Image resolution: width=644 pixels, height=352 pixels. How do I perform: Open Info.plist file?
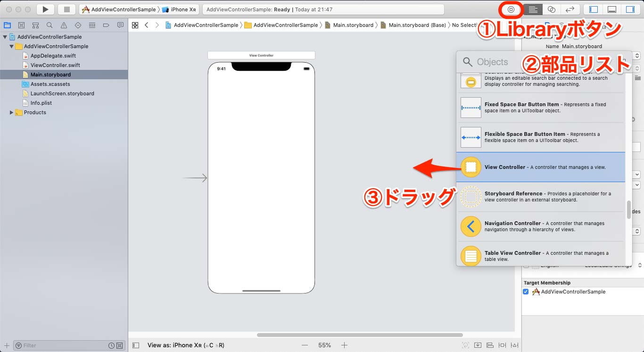41,103
